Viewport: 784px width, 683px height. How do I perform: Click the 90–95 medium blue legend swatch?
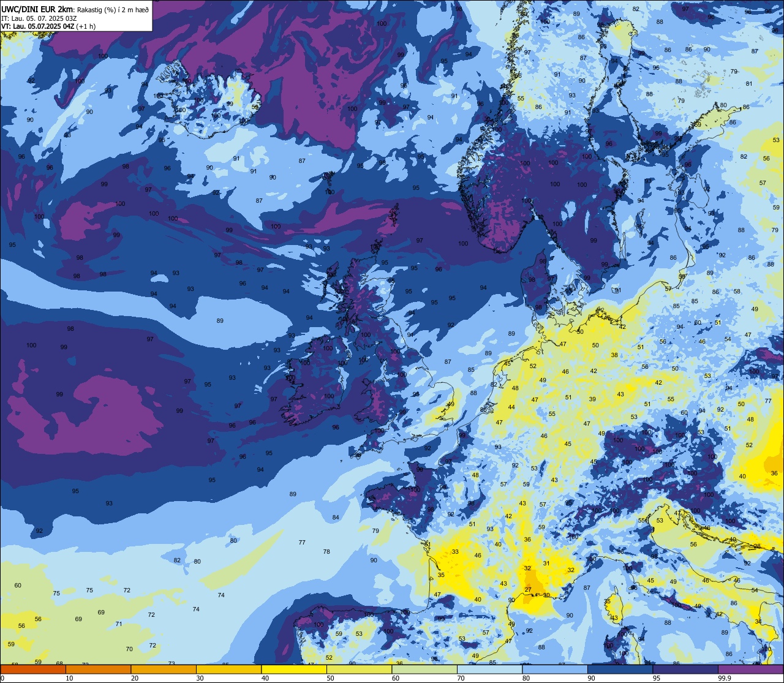click(x=620, y=670)
